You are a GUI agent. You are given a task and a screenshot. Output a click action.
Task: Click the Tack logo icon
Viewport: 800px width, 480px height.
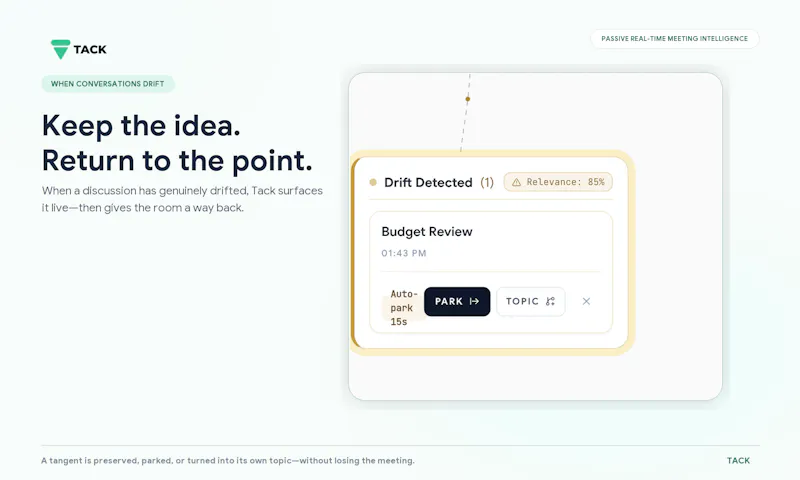coord(60,49)
